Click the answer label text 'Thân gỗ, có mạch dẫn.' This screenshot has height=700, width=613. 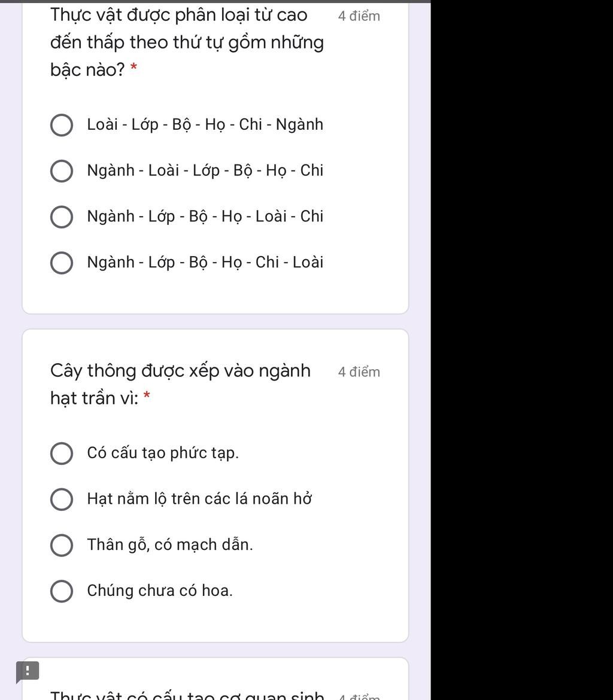[170, 545]
